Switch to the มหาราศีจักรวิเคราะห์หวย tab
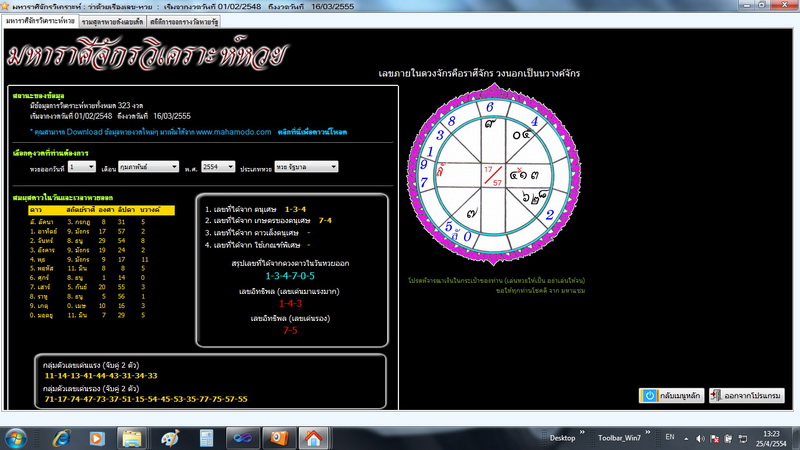 40,21
